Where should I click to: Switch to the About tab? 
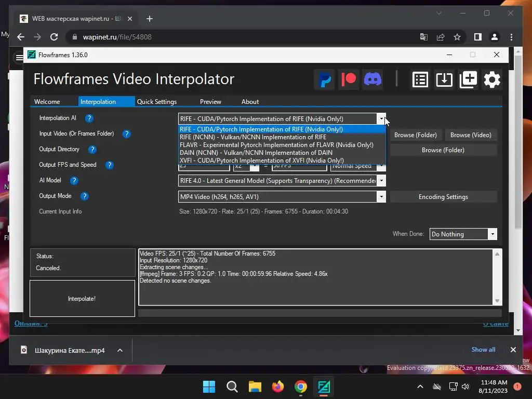[250, 102]
